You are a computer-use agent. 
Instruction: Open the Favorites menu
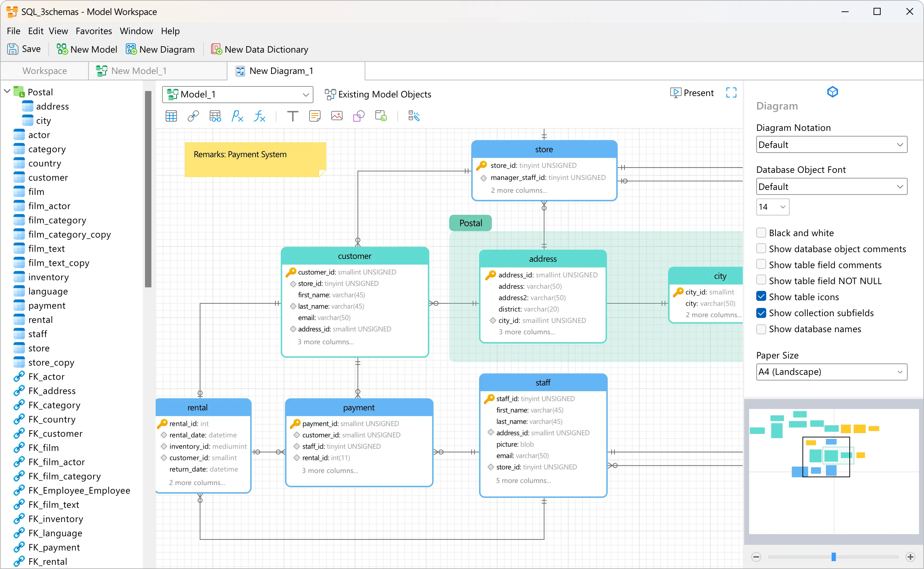[93, 31]
